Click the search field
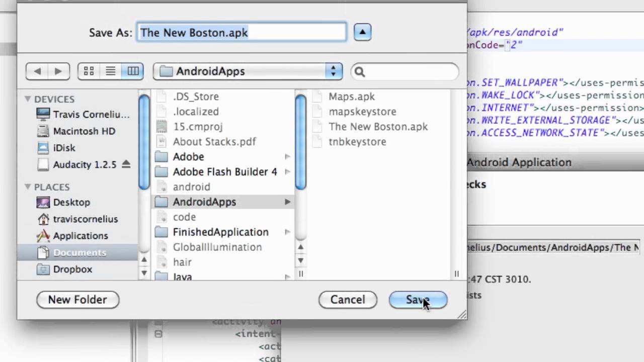 405,71
